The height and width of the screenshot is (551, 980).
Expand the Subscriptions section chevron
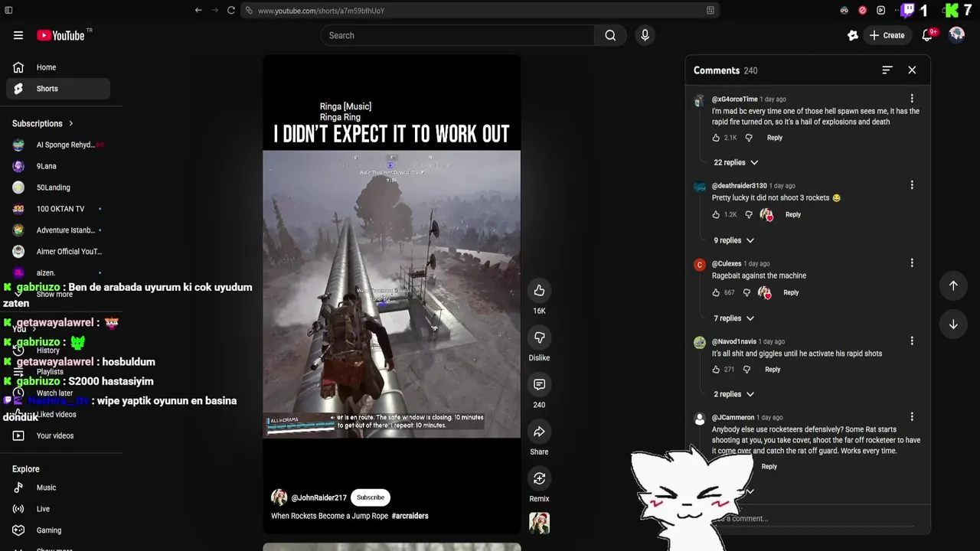tap(71, 123)
